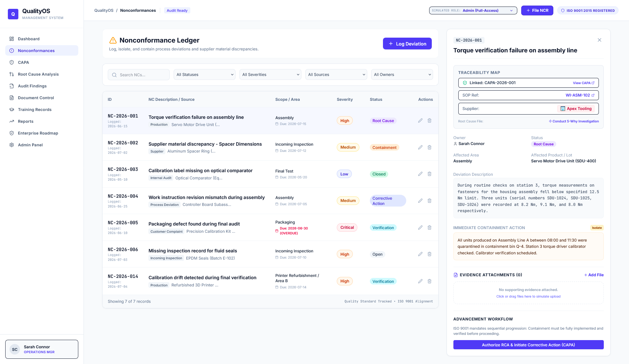Click edit pencil on NC-2026-004 row
The width and height of the screenshot is (629, 364).
tap(420, 201)
